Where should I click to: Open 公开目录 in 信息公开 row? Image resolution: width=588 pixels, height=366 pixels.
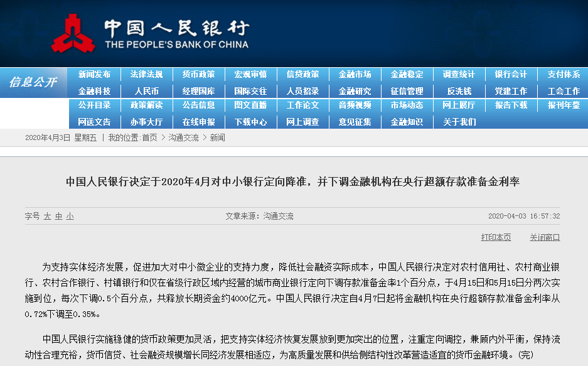[x=95, y=105]
